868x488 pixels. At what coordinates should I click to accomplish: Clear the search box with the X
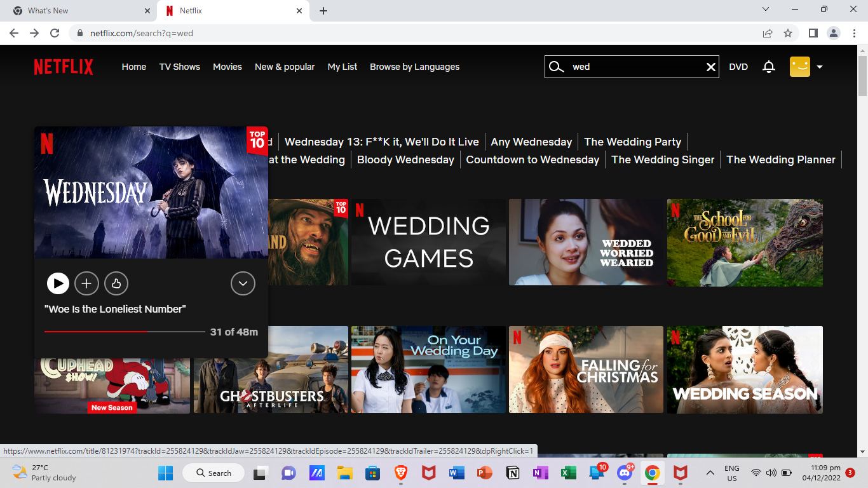(x=711, y=67)
